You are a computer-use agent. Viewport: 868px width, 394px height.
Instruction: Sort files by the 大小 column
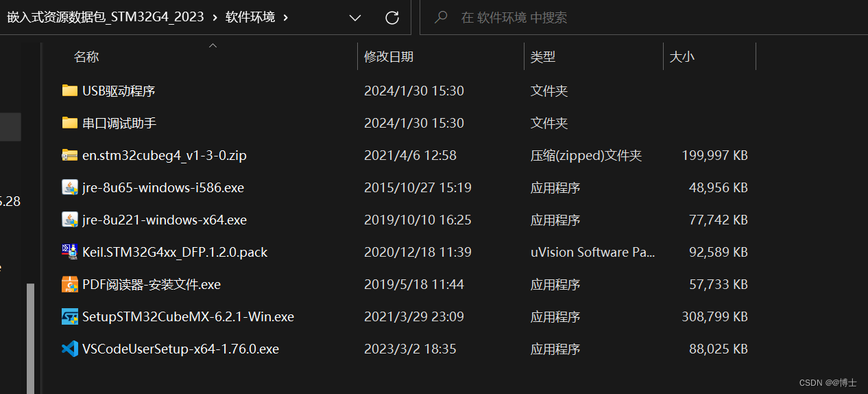pos(682,57)
